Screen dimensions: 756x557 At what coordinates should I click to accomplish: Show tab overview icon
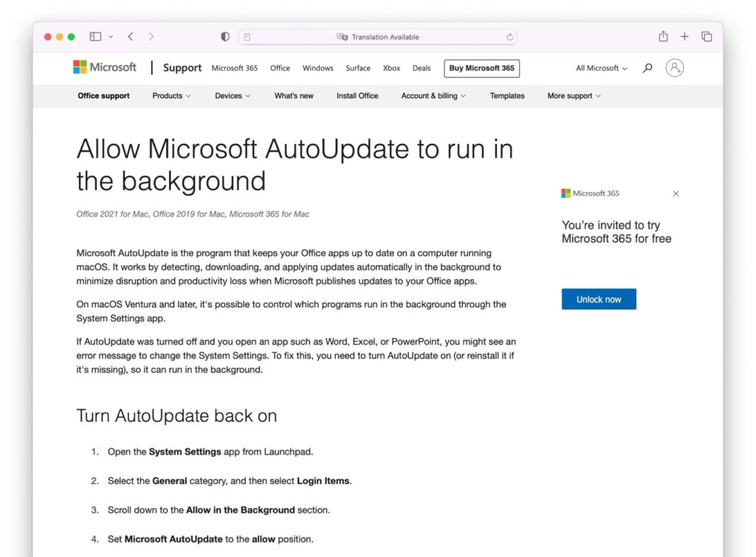pyautogui.click(x=707, y=37)
